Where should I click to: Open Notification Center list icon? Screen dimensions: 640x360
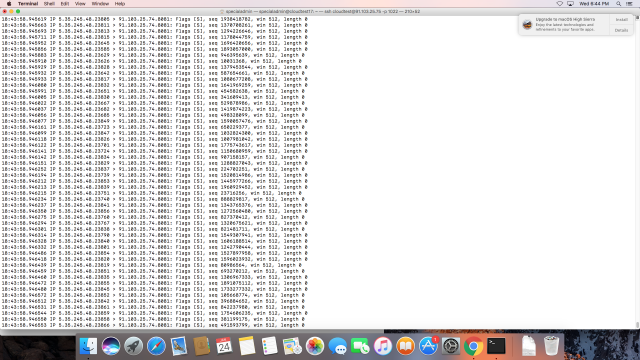[x=629, y=4]
